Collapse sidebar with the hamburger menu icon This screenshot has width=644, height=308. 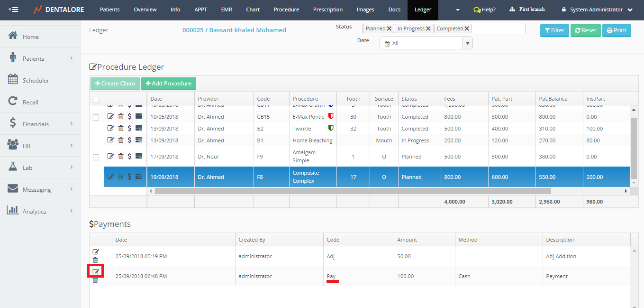click(14, 9)
